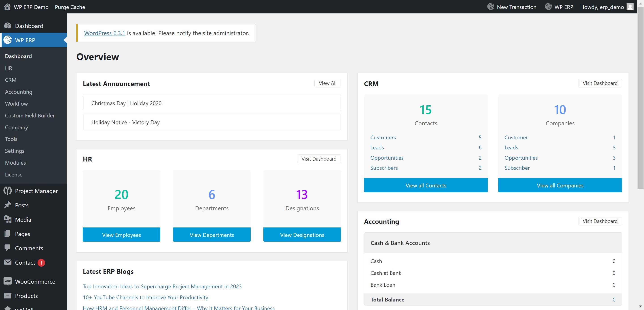Open the License submenu item
The image size is (644, 310).
13,174
